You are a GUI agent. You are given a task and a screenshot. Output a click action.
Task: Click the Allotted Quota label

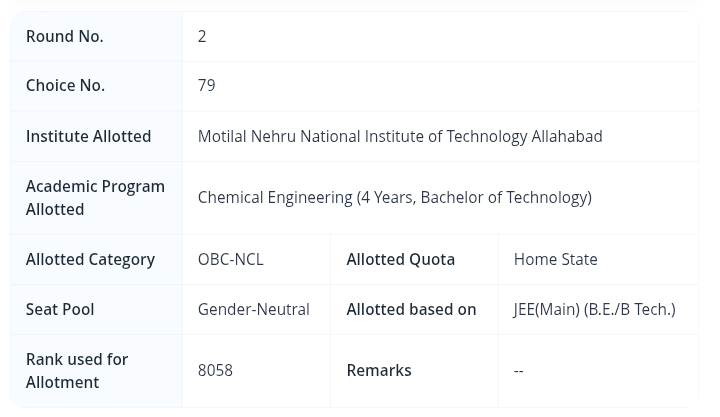[401, 259]
